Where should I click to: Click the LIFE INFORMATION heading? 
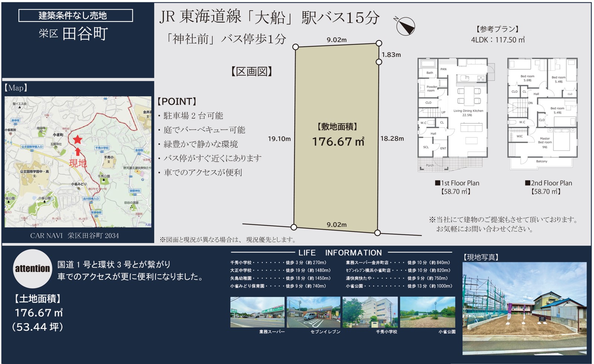click(x=340, y=253)
